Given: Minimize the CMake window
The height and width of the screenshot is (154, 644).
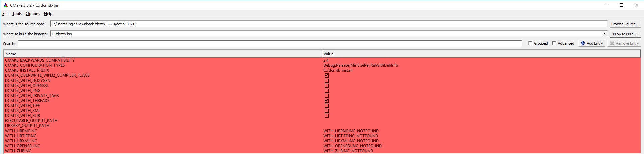Looking at the screenshot, I should point(606,5).
